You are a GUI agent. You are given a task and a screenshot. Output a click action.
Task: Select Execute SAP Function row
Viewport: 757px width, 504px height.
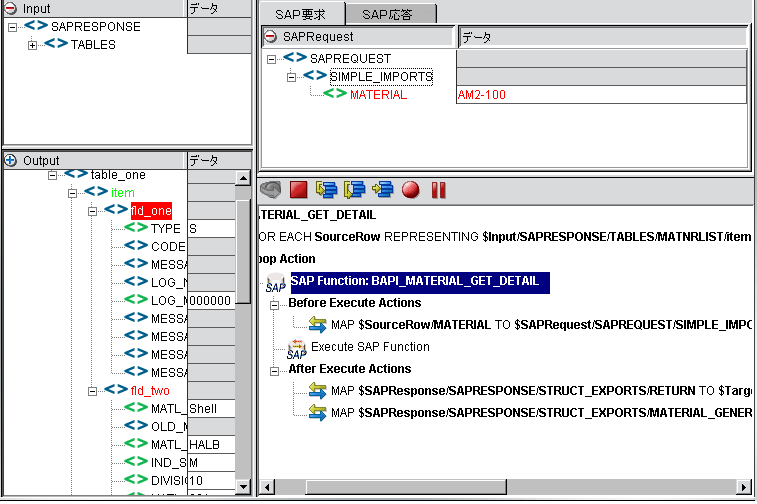[370, 347]
